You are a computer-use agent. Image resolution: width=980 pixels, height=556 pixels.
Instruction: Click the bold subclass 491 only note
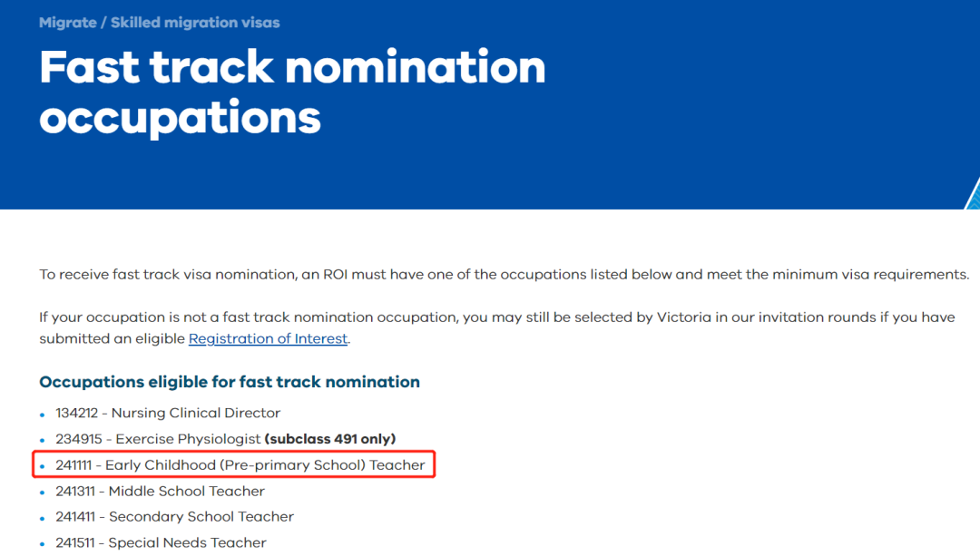point(330,439)
